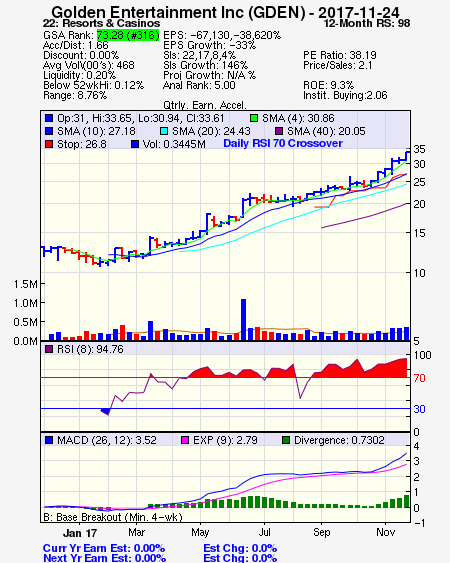Click the SMA (4): 30.86 legend text
450x563 pixels.
[298, 118]
